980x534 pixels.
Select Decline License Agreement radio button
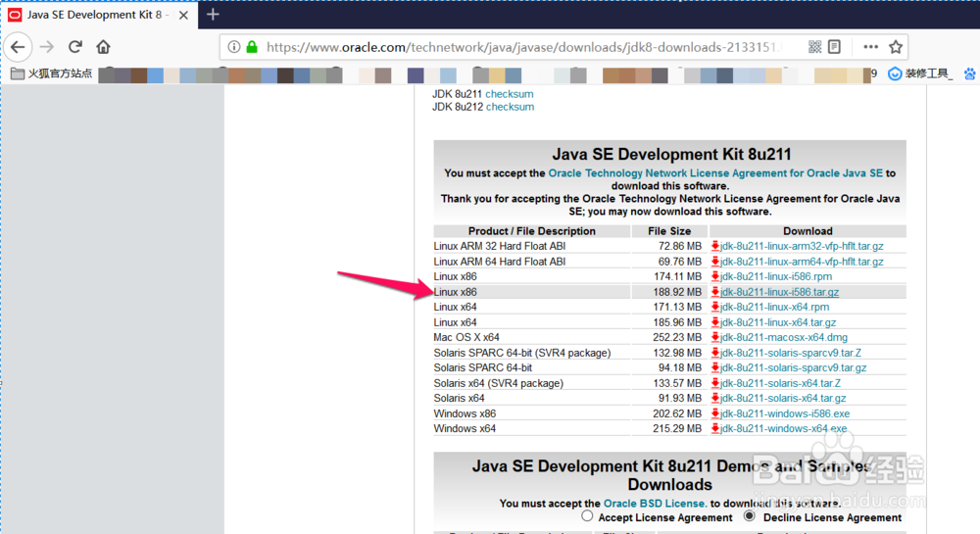(x=750, y=516)
